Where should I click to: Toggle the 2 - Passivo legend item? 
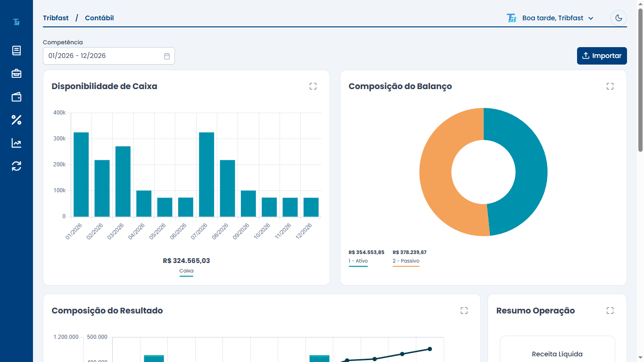pos(406,261)
